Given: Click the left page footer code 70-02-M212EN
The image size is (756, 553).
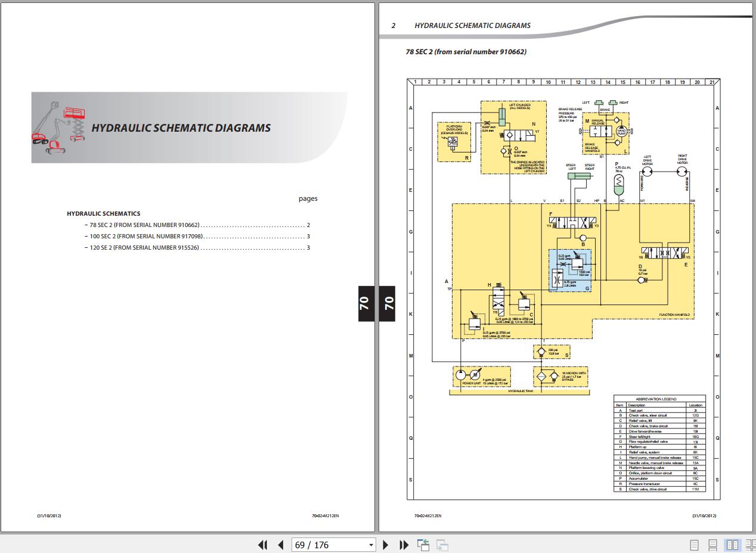Looking at the screenshot, I should [326, 516].
